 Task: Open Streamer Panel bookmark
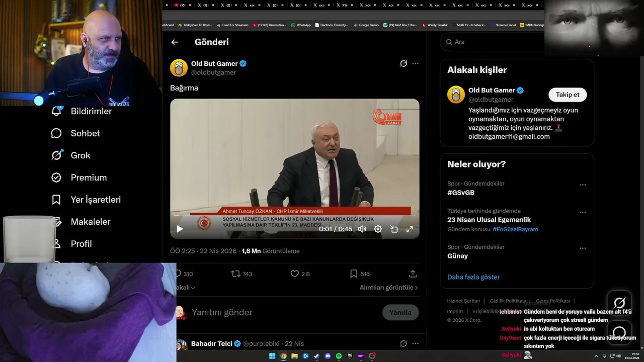coord(503,25)
